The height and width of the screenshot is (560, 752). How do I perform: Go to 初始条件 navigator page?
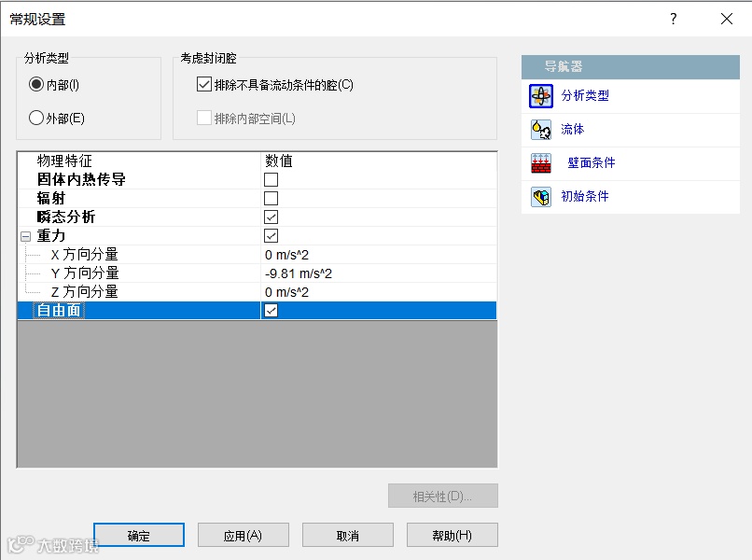pyautogui.click(x=585, y=196)
